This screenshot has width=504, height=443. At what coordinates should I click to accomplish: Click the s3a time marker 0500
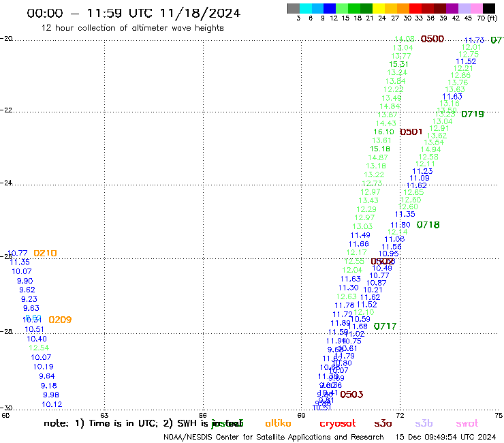click(x=432, y=40)
